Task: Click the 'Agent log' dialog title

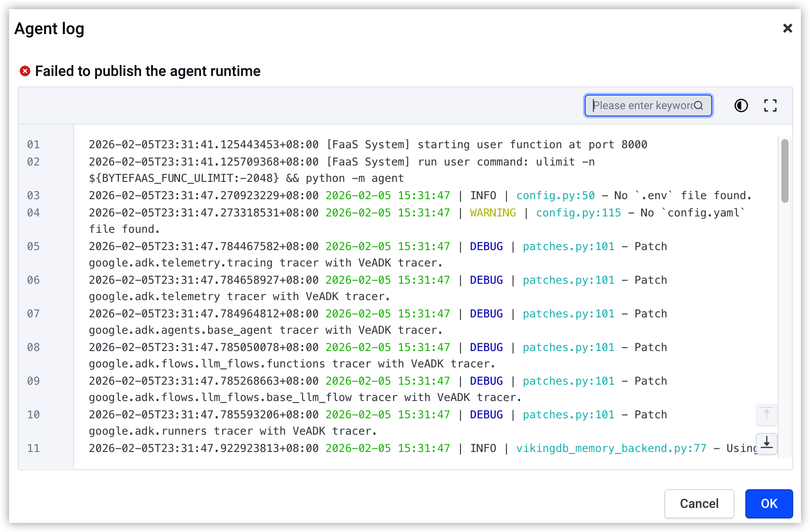Action: pyautogui.click(x=49, y=29)
